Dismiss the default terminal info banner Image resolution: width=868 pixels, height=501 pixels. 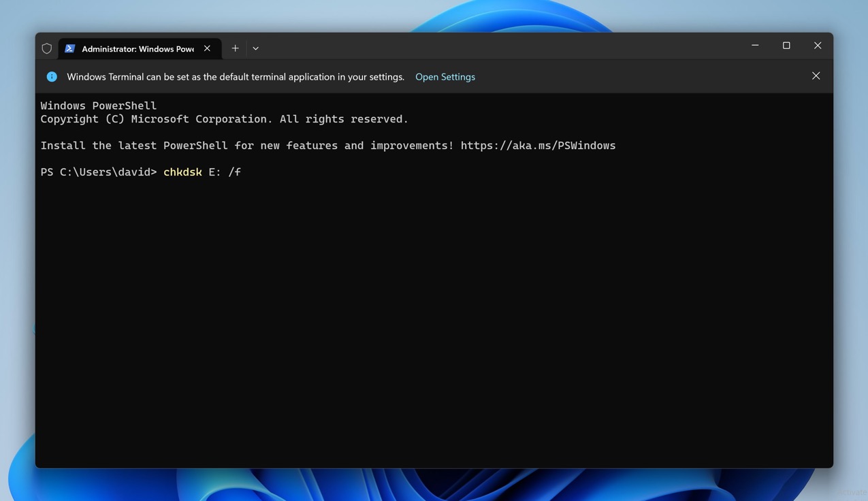click(816, 76)
